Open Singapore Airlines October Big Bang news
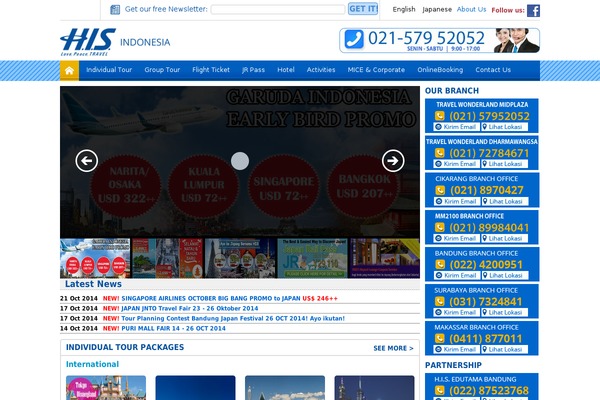600x400 pixels. tap(230, 299)
